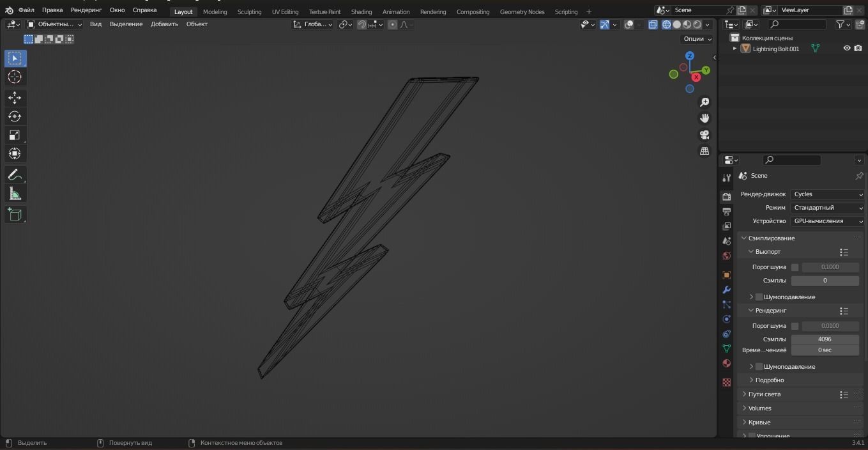
Task: Select the Move tool in the toolbar
Action: click(x=15, y=97)
